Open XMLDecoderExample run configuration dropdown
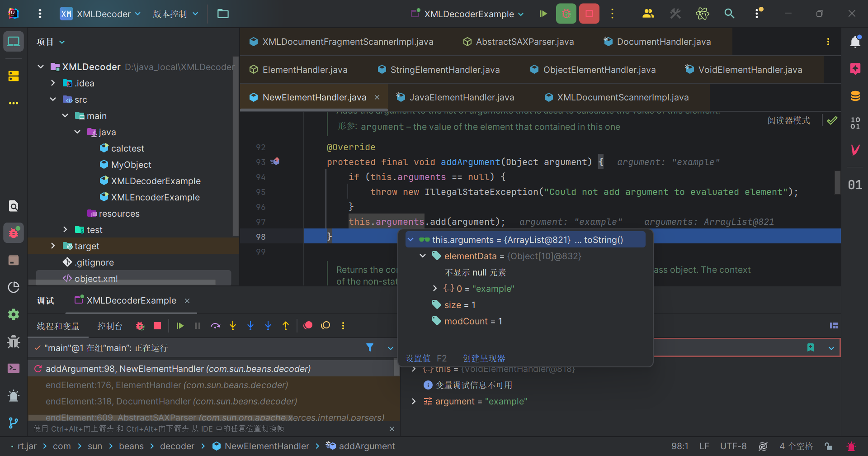The width and height of the screenshot is (868, 456). (467, 14)
